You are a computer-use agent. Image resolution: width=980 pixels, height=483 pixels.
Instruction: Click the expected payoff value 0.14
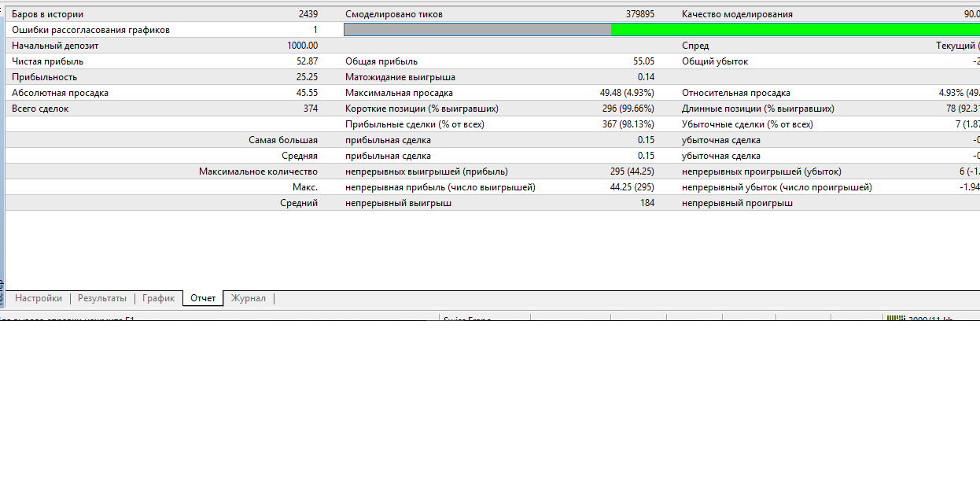(x=646, y=77)
